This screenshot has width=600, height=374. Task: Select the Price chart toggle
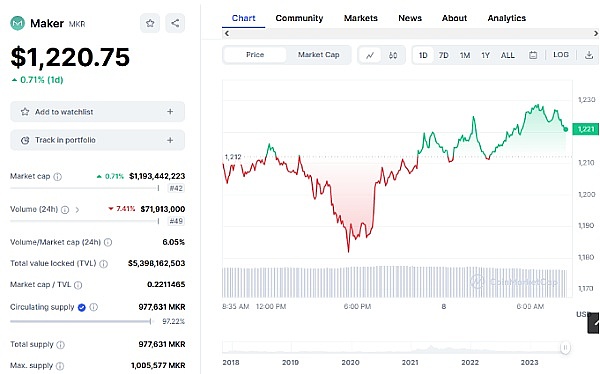click(x=255, y=55)
